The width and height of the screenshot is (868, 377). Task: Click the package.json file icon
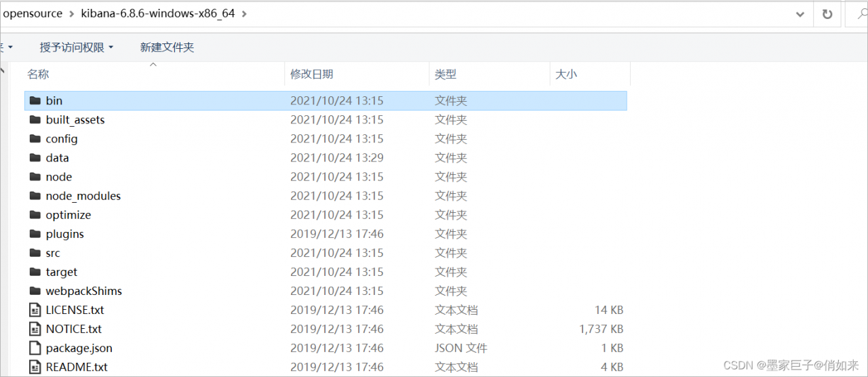tap(35, 348)
